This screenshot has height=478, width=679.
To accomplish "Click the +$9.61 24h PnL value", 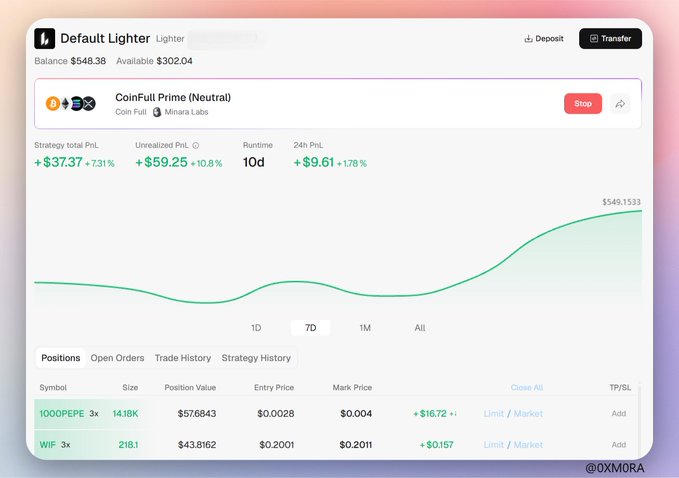I will click(314, 162).
